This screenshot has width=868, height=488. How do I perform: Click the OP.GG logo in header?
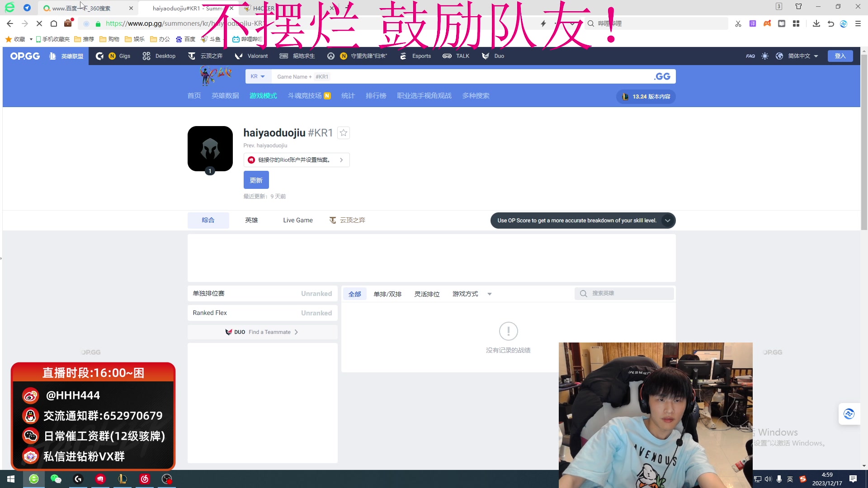point(25,56)
